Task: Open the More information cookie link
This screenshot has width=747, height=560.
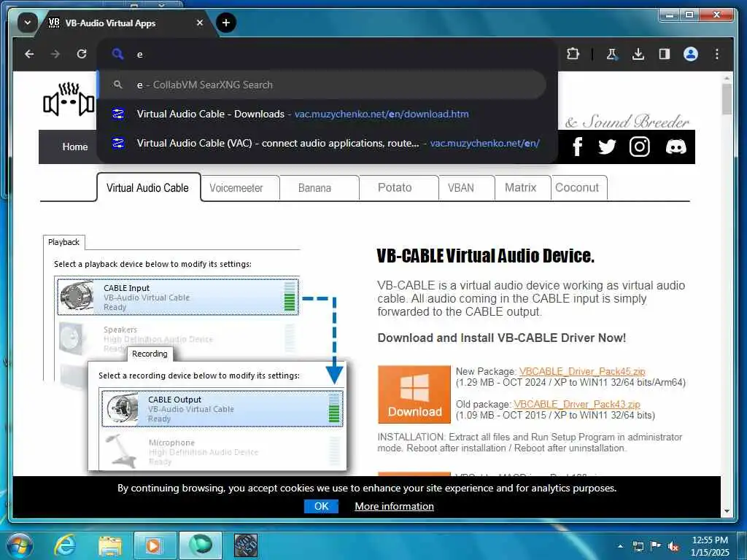Action: click(x=394, y=506)
